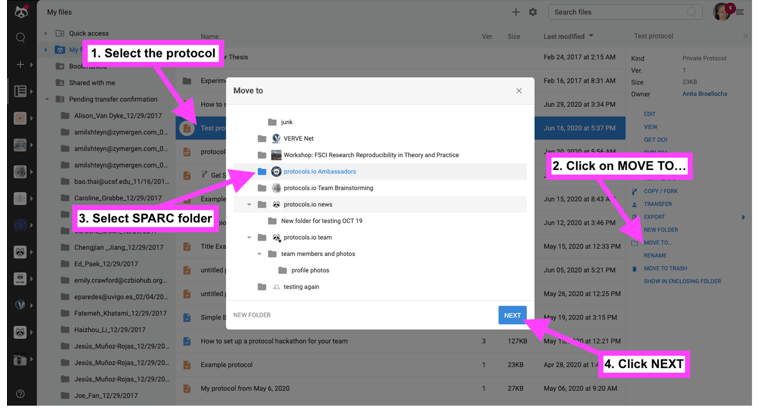761x412 pixels.
Task: Sort by the Last modified column
Action: [x=568, y=36]
